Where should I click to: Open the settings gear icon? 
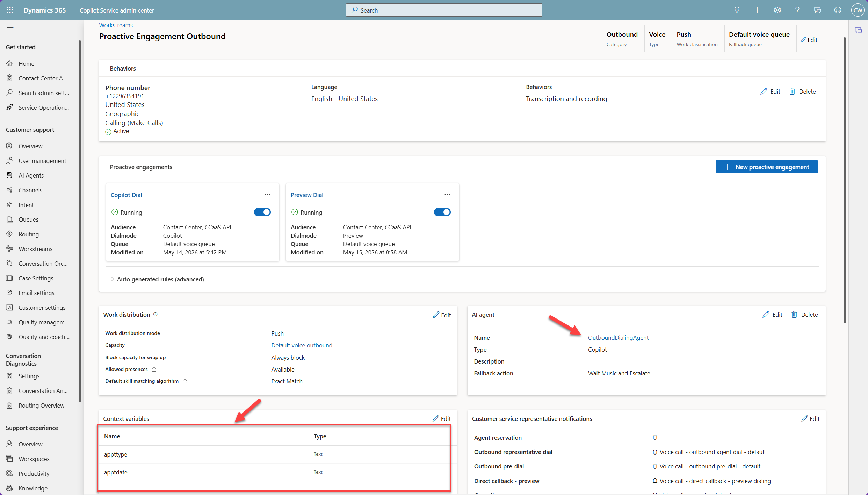(x=777, y=10)
